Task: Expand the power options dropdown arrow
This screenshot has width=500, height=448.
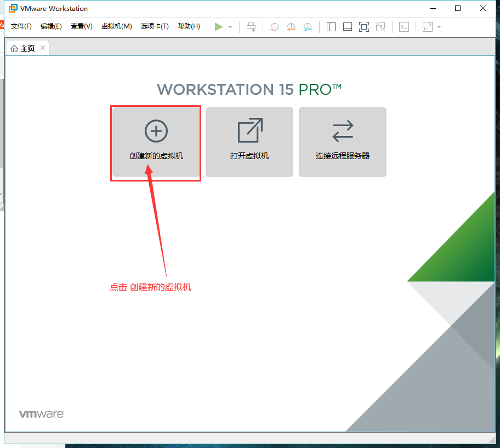Action: pyautogui.click(x=230, y=27)
